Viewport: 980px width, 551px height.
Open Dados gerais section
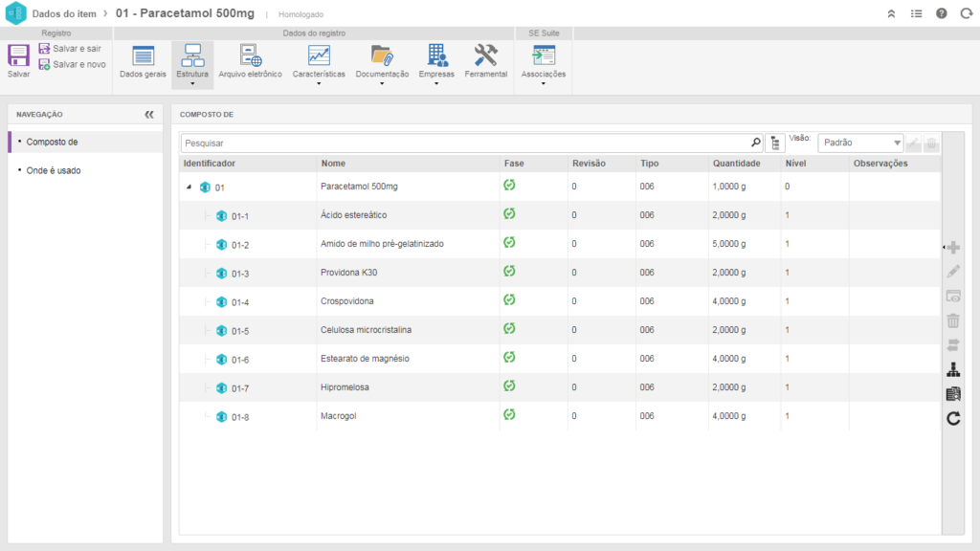coord(143,62)
